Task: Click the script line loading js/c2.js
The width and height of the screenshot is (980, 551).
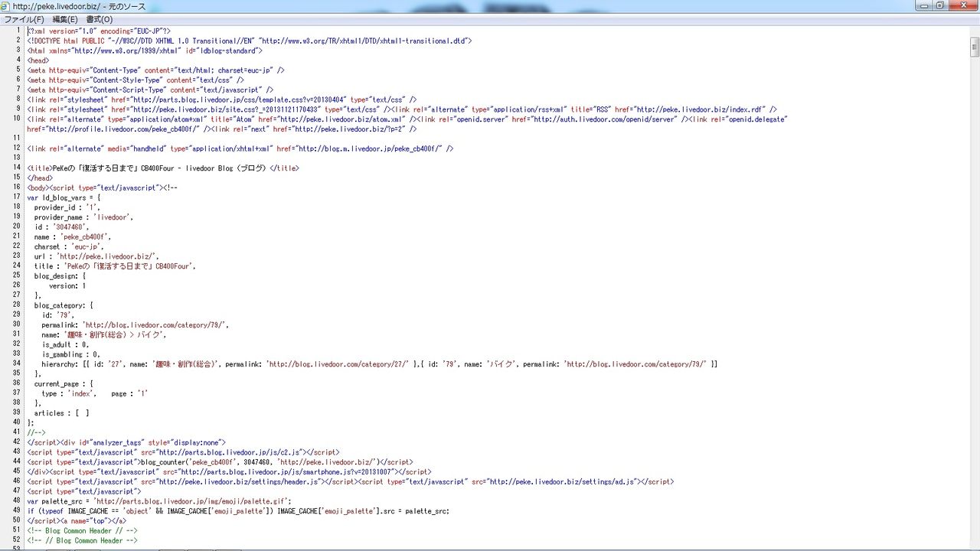Action: pos(183,452)
